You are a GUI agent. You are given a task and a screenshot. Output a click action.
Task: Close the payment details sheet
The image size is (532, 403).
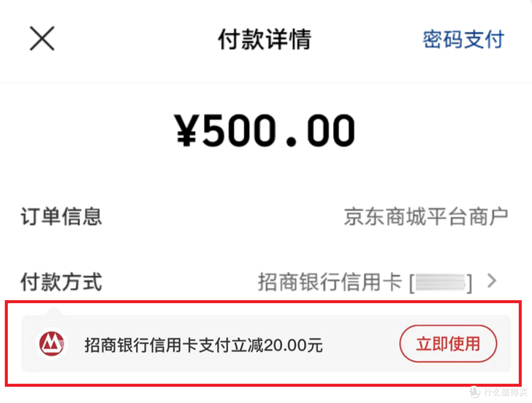[x=42, y=39]
